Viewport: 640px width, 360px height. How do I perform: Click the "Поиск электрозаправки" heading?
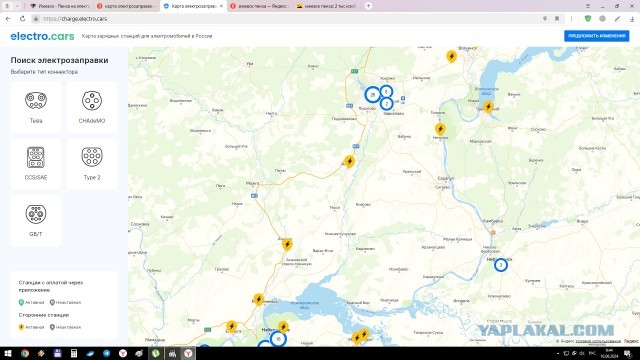(60, 60)
